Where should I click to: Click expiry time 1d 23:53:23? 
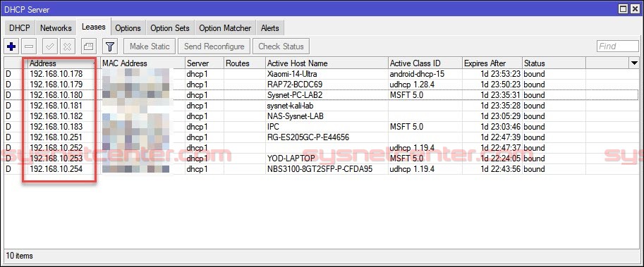(x=501, y=74)
